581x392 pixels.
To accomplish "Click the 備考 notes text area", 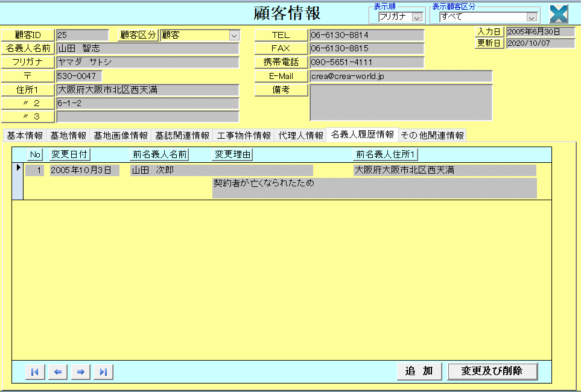I will [x=401, y=103].
